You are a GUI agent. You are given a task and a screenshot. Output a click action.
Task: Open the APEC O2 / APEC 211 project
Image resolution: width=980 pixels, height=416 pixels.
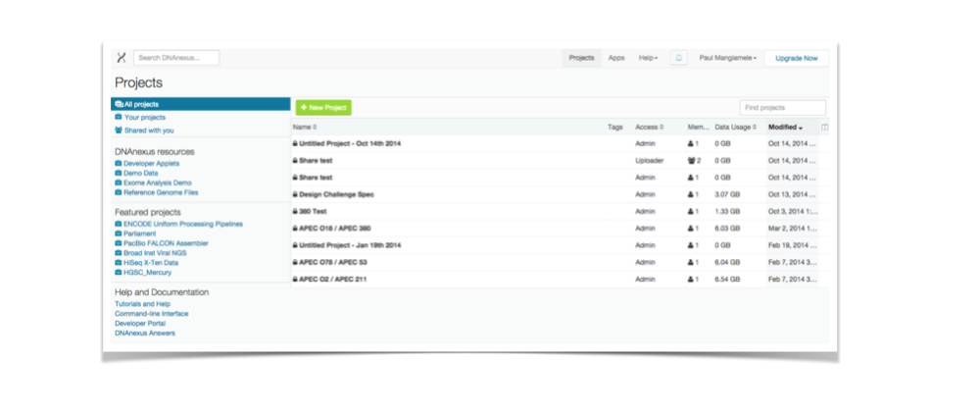click(332, 279)
